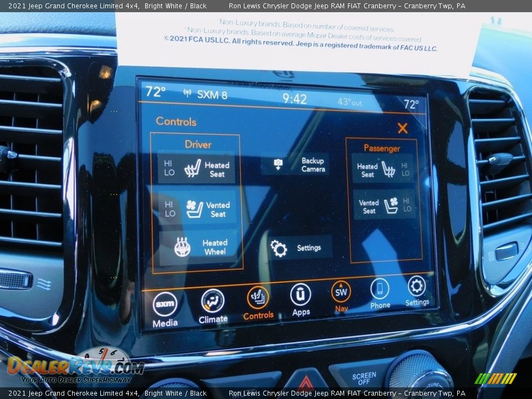Toggle the Driver Heated Seat
The image size is (532, 399).
(x=196, y=168)
